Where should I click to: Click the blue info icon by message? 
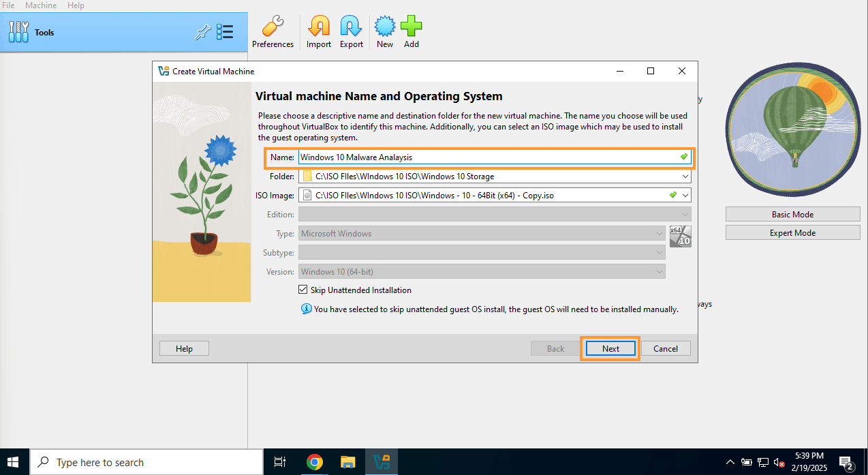point(307,309)
